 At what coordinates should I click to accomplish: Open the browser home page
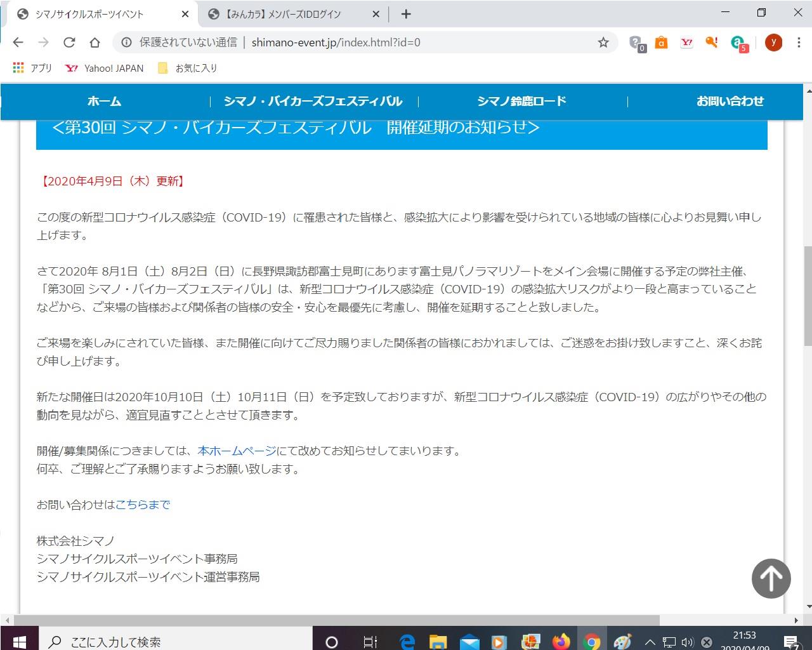(95, 43)
